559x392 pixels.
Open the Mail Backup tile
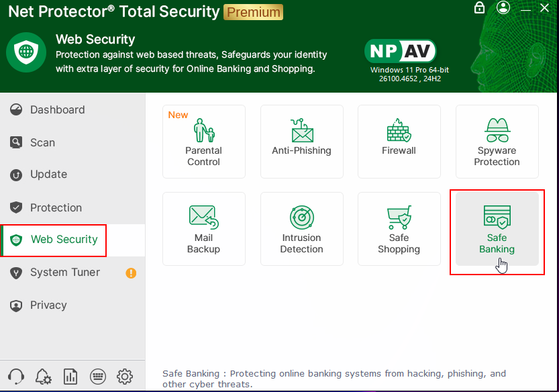(203, 228)
